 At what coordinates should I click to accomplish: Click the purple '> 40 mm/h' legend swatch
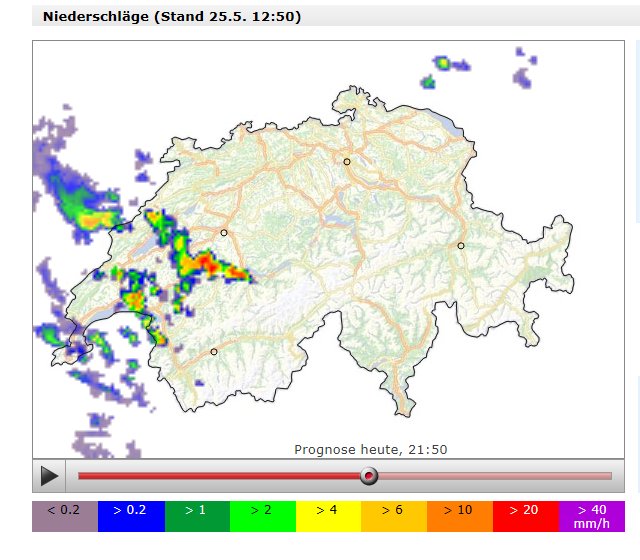pyautogui.click(x=591, y=516)
